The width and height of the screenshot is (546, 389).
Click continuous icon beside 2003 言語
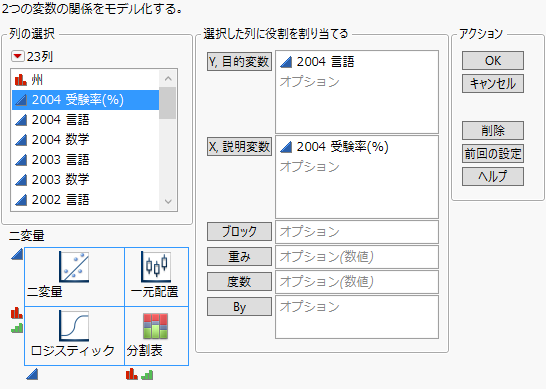click(21, 160)
